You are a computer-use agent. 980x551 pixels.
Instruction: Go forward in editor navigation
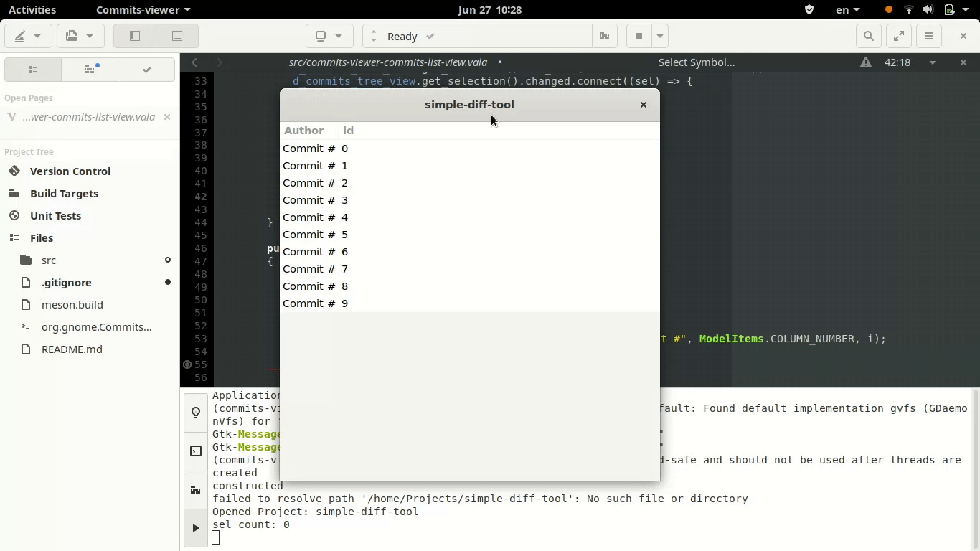(220, 62)
